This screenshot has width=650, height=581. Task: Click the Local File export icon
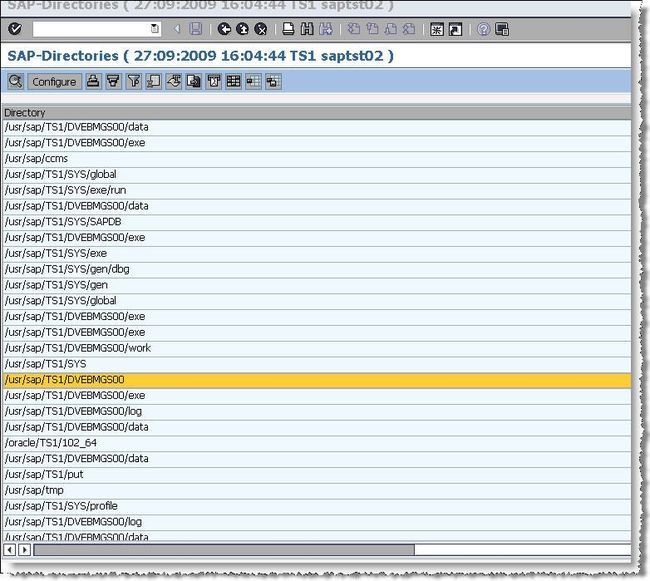click(x=194, y=81)
